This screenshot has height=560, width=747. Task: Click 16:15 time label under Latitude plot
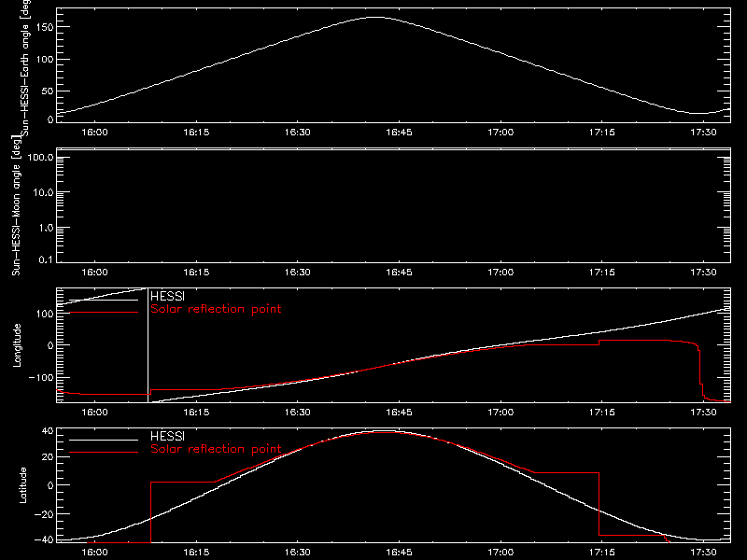tap(196, 553)
